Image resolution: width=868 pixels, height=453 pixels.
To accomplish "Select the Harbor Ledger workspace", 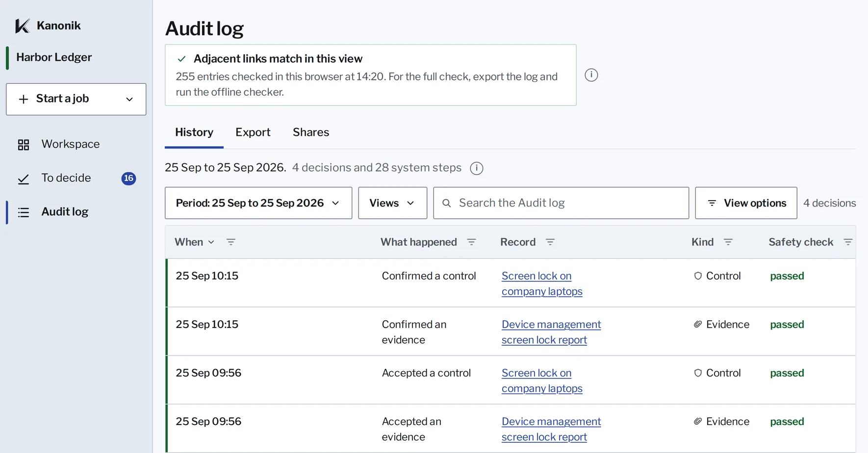I will pos(54,57).
